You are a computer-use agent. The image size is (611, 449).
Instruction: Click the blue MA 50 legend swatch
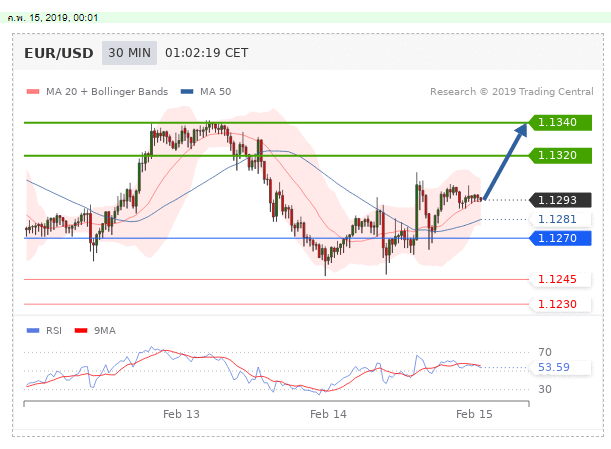[x=187, y=92]
